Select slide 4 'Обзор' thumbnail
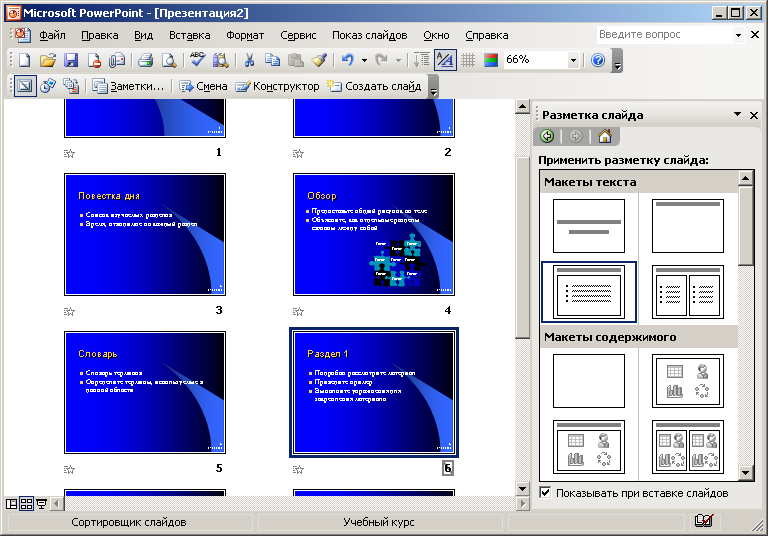 pos(374,234)
